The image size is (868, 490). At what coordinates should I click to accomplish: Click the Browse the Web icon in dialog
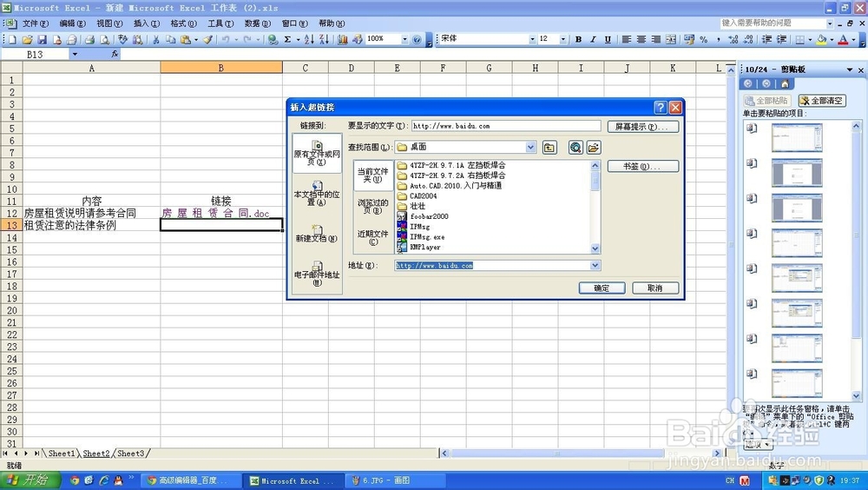[x=575, y=148]
